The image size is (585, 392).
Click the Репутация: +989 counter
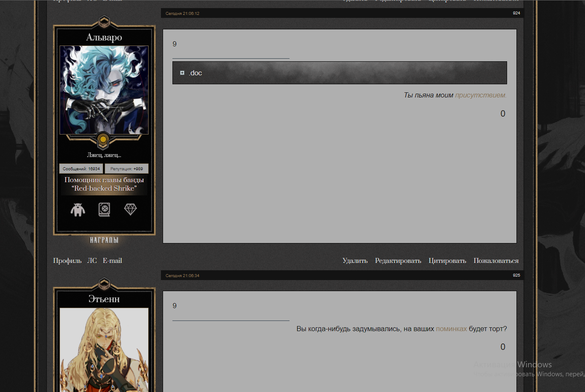(x=126, y=169)
